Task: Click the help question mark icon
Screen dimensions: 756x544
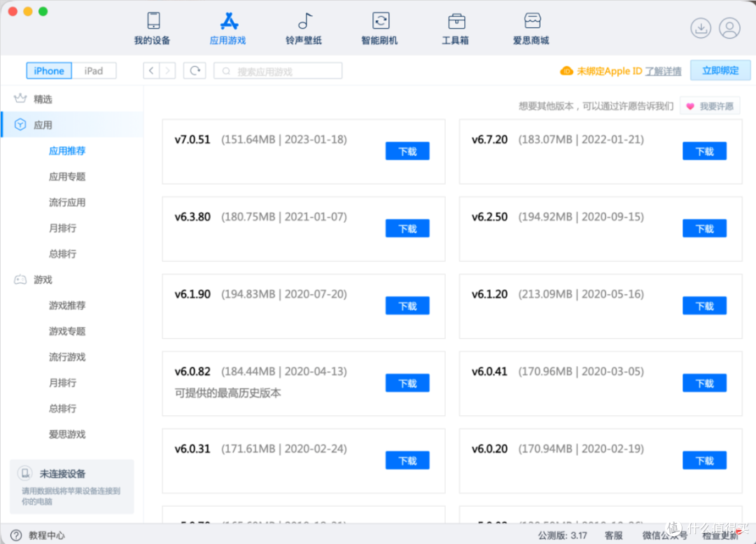Action: [16, 536]
